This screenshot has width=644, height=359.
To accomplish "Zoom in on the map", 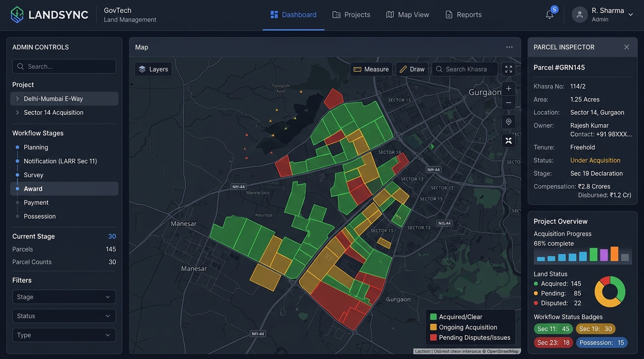I will point(509,88).
